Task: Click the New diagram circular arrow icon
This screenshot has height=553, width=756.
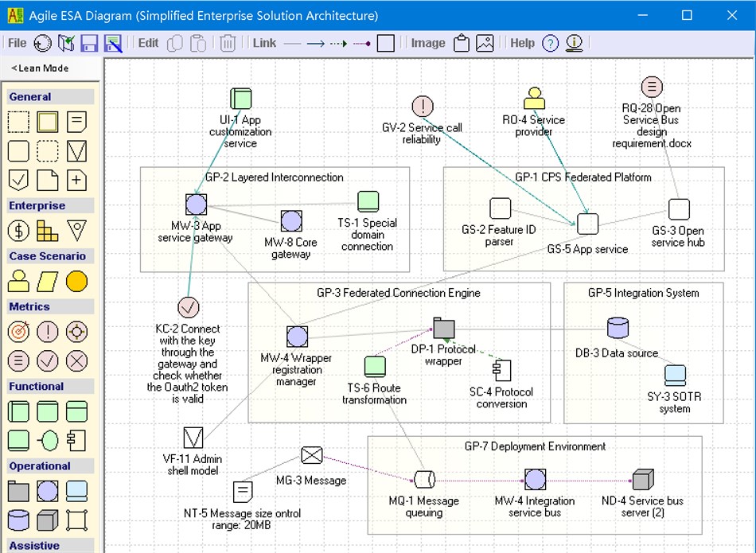Action: tap(42, 44)
